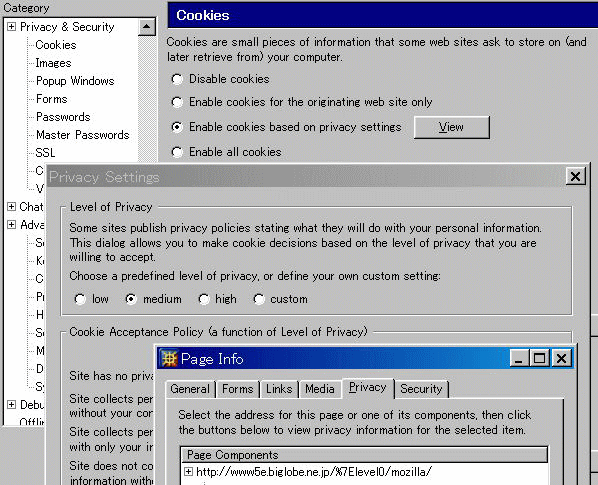Select Enable cookies for the originating web site only
This screenshot has width=598, height=485.
pos(177,102)
